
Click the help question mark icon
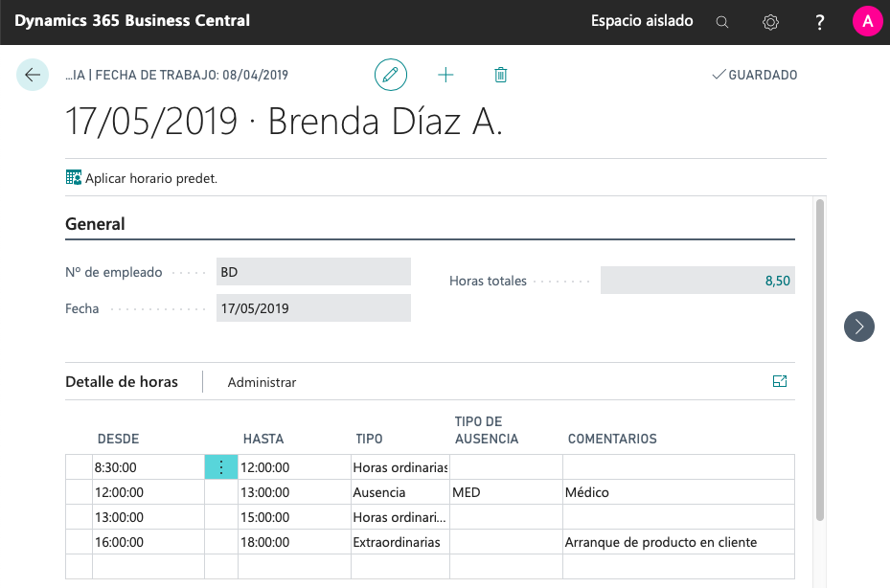coord(820,22)
